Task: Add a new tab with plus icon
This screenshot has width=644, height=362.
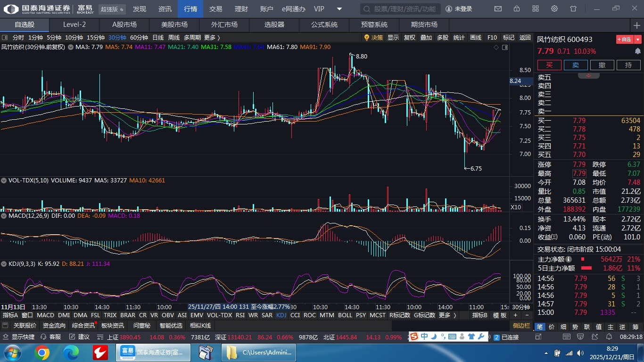Action: [x=636, y=25]
